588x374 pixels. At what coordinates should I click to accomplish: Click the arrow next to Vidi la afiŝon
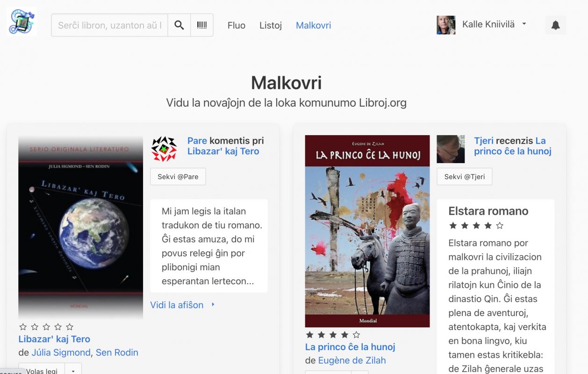[213, 305]
